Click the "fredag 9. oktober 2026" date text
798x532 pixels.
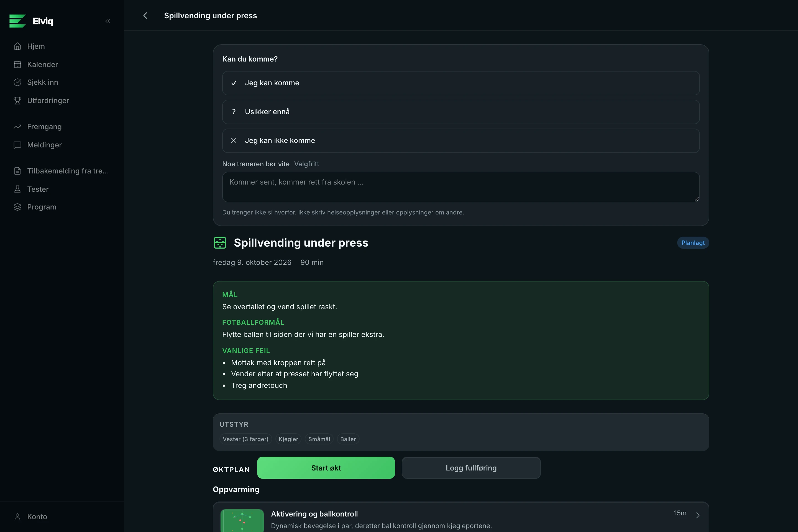[252, 263]
